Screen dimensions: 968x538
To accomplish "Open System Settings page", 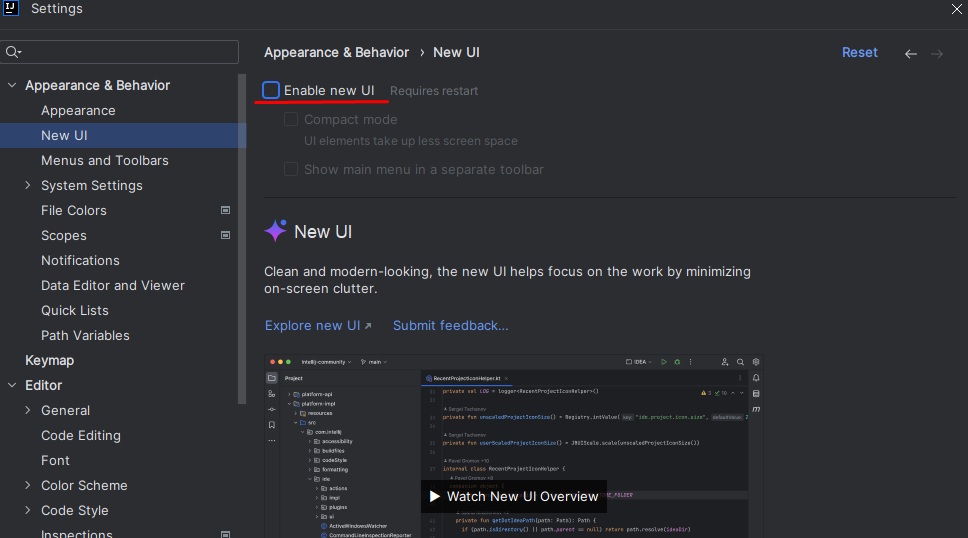I will pos(92,185).
